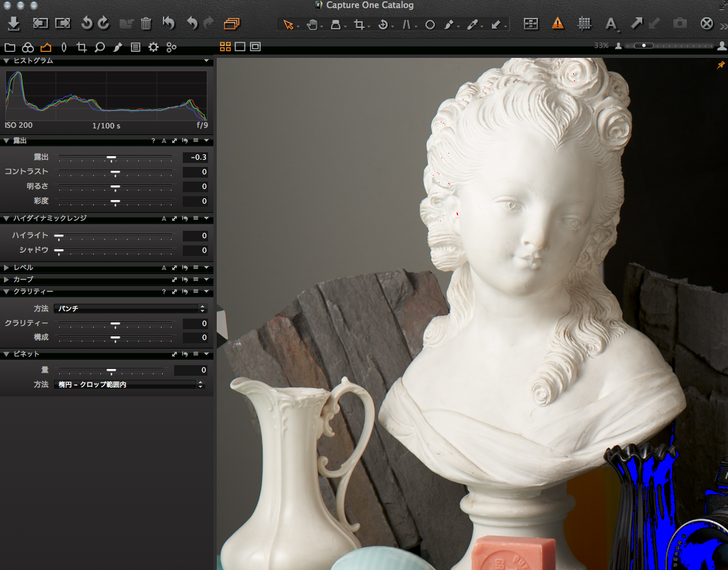This screenshot has width=728, height=570.
Task: Open the クラリティー 方法 dropdown
Action: coord(130,309)
